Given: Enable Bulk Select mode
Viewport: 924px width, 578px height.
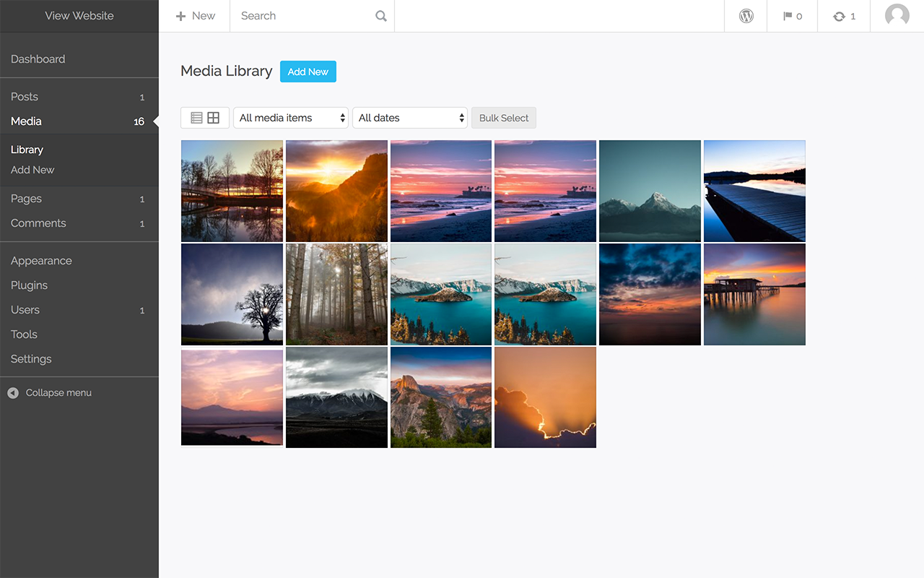Looking at the screenshot, I should click(504, 118).
